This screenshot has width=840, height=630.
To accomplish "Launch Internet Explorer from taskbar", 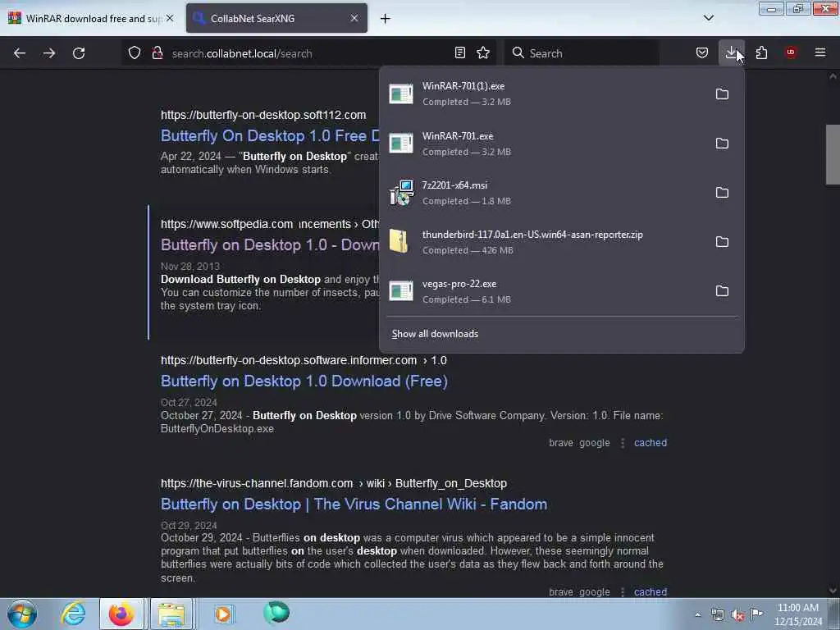I will click(x=73, y=614).
